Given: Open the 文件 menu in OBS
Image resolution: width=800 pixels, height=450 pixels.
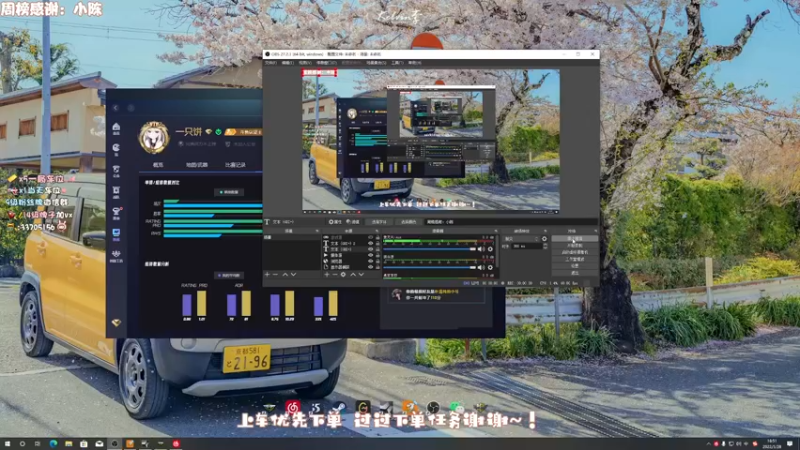Looking at the screenshot, I should [270, 63].
